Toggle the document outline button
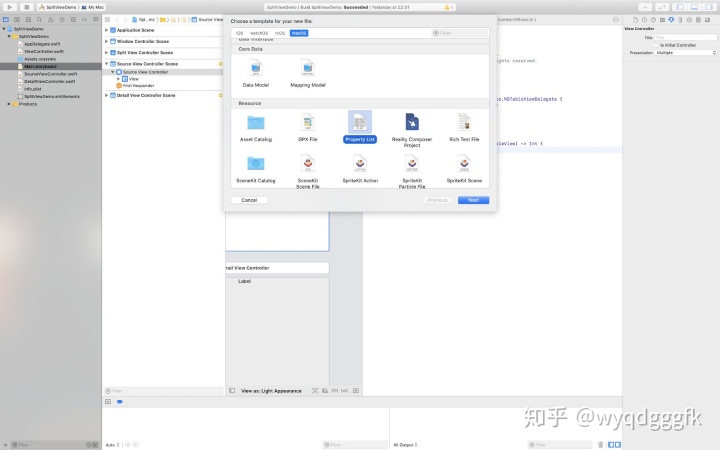 pos(232,391)
